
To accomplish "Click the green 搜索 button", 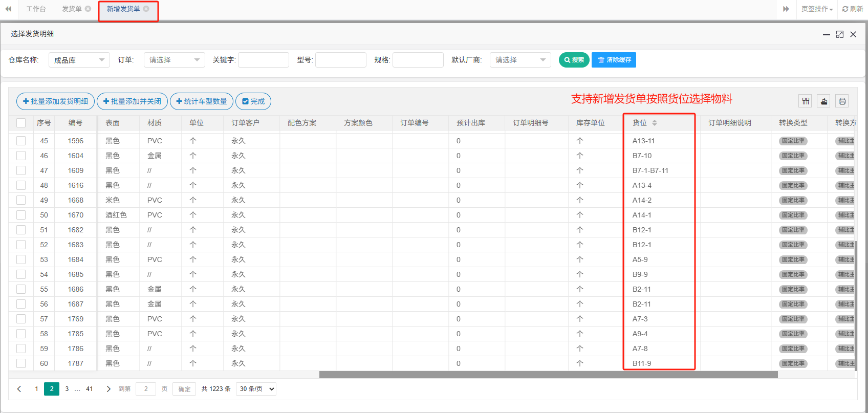I will [574, 60].
